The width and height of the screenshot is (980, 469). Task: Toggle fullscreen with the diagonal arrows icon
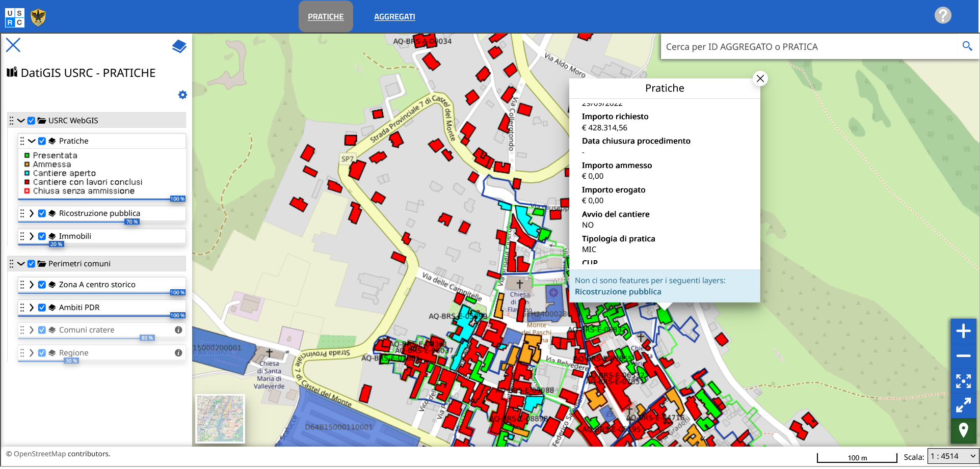tap(963, 406)
